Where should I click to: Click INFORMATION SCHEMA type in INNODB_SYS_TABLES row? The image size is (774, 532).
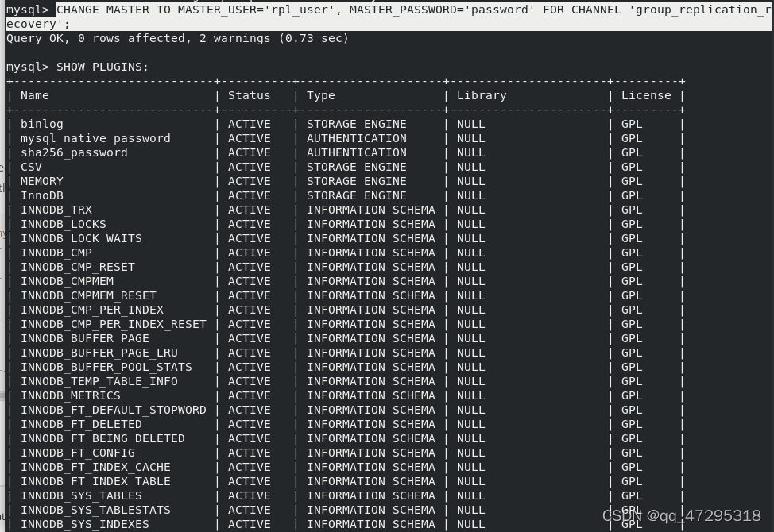pyautogui.click(x=371, y=496)
